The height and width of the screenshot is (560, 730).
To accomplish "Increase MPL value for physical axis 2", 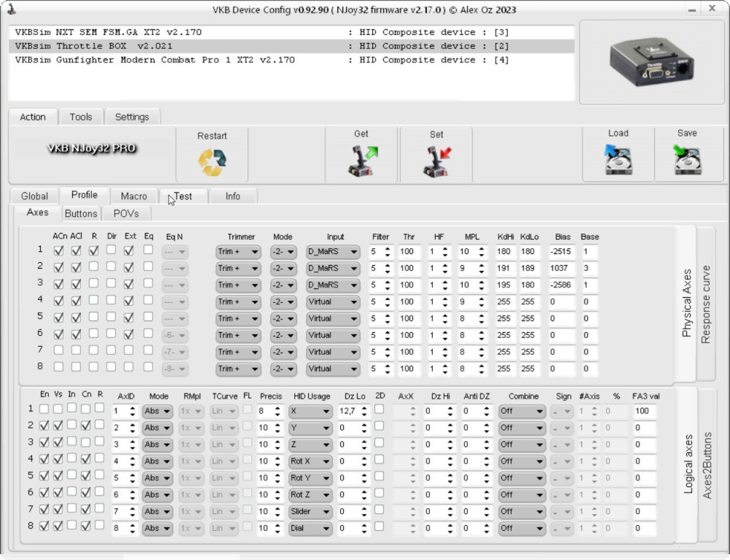I will tap(481, 266).
